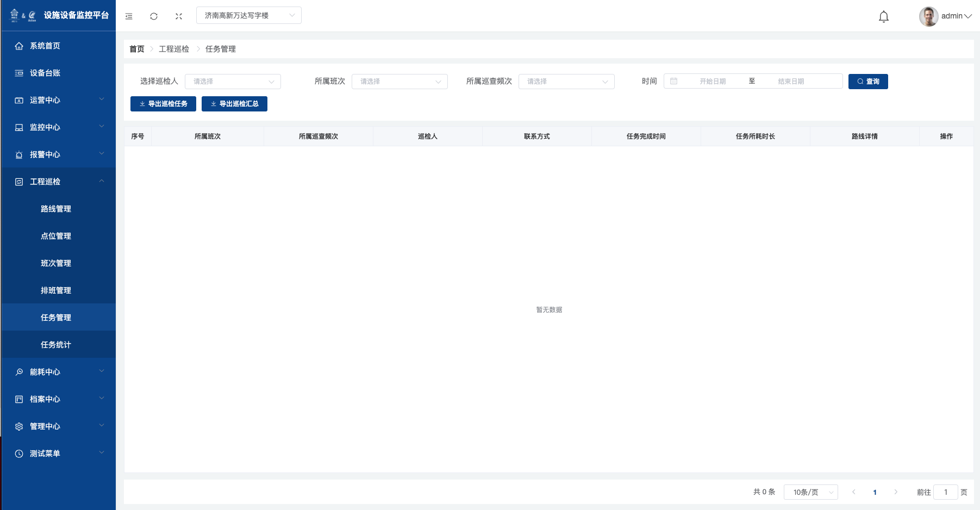Click the notification bell icon

(x=883, y=16)
